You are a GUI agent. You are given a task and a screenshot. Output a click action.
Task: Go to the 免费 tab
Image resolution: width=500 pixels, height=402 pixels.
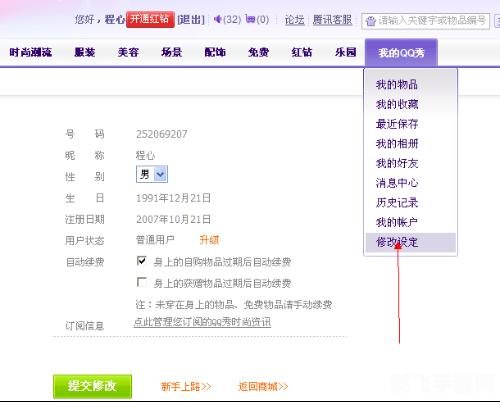point(258,52)
